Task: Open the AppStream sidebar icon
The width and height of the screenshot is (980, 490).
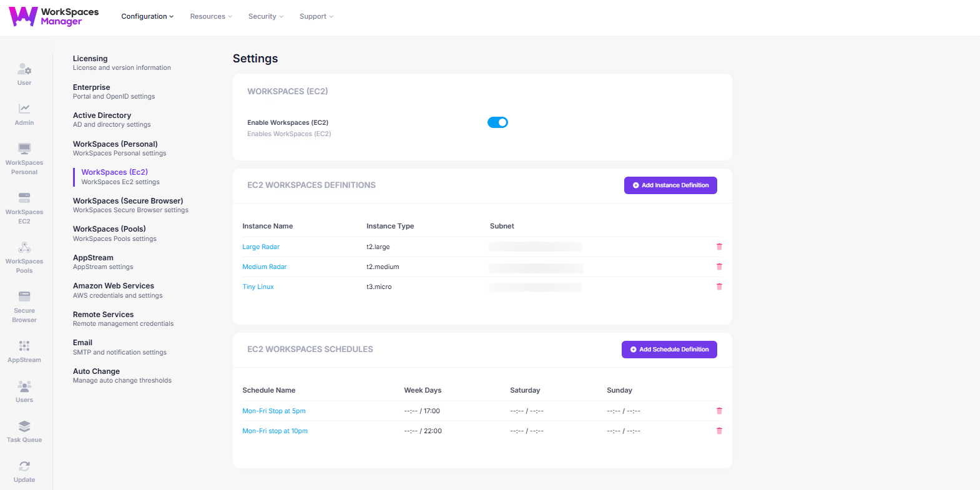Action: pyautogui.click(x=24, y=351)
